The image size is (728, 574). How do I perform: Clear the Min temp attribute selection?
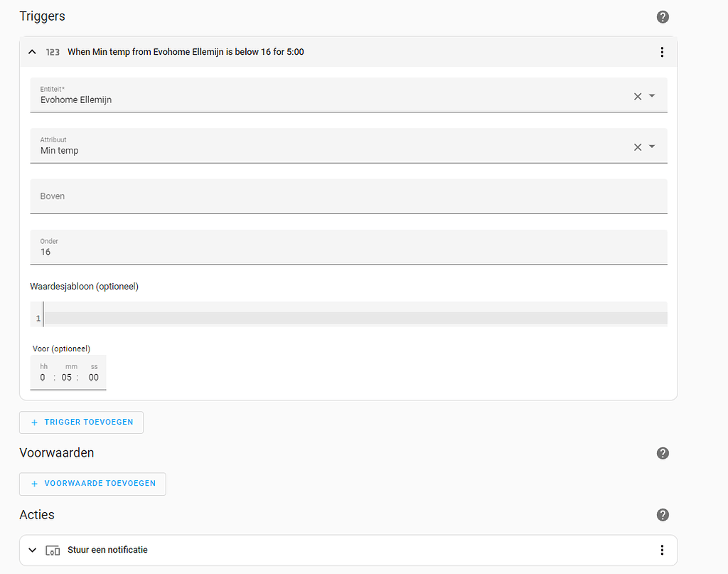(638, 147)
